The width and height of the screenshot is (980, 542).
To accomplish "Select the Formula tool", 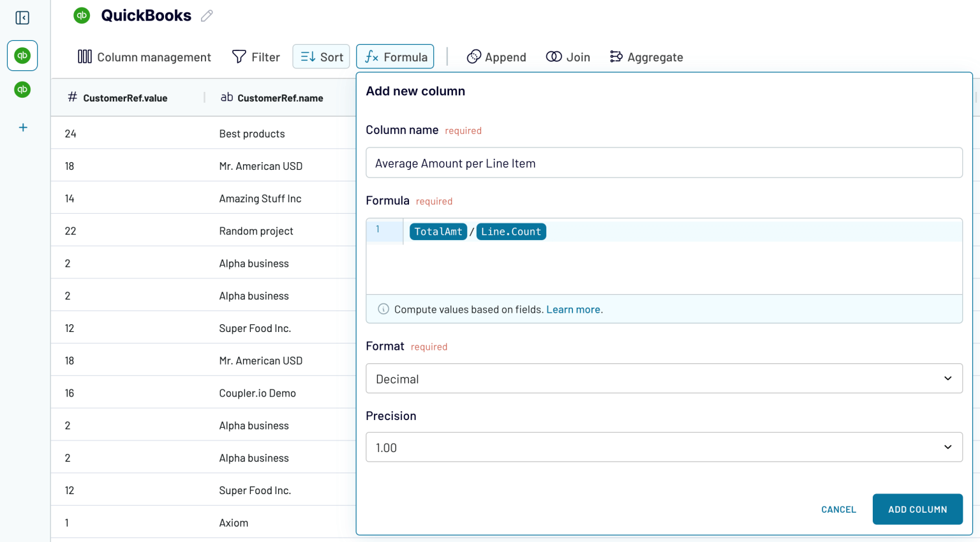I will tap(394, 56).
